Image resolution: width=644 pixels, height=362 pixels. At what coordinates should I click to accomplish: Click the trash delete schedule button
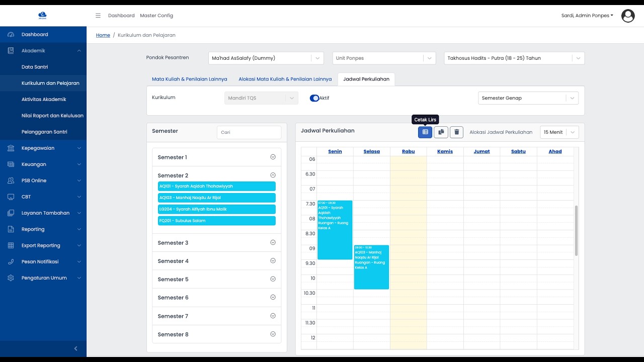click(x=456, y=132)
